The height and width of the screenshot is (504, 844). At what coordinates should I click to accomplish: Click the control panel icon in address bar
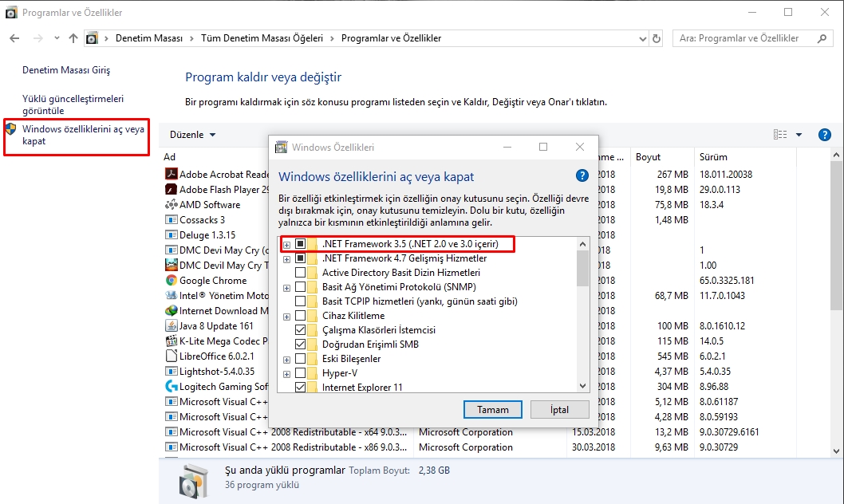pos(92,38)
